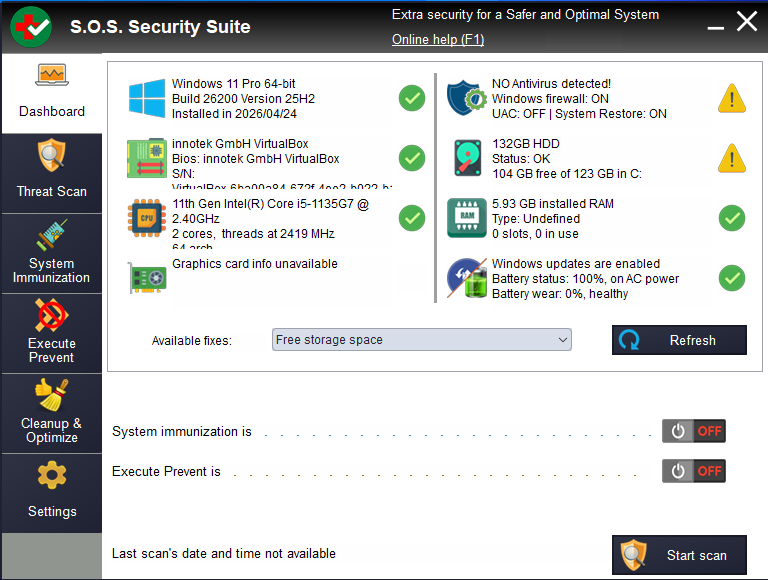
Task: Open the System Immunization tab
Action: point(51,253)
